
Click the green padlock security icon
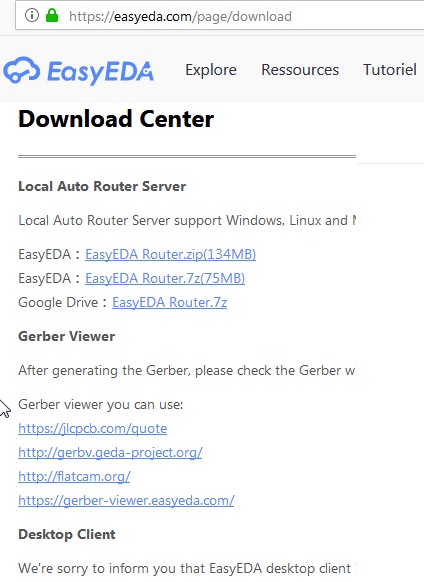click(x=52, y=16)
